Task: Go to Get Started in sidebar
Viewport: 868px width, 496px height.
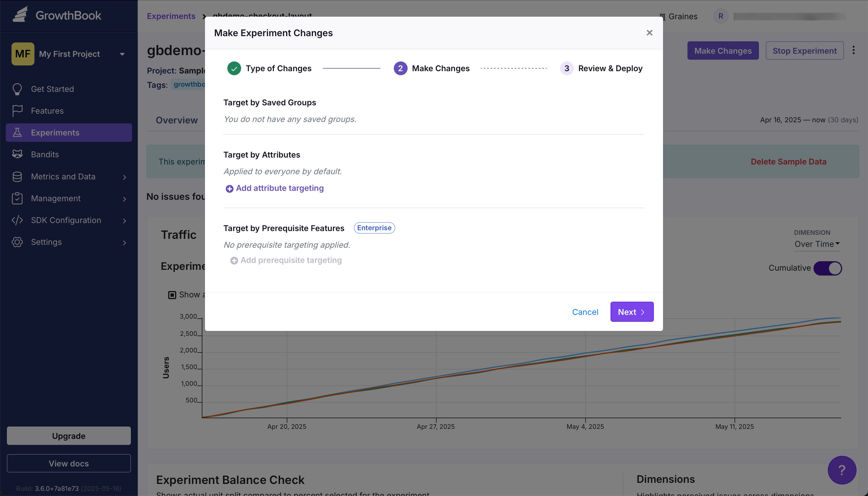Action: click(x=69, y=89)
